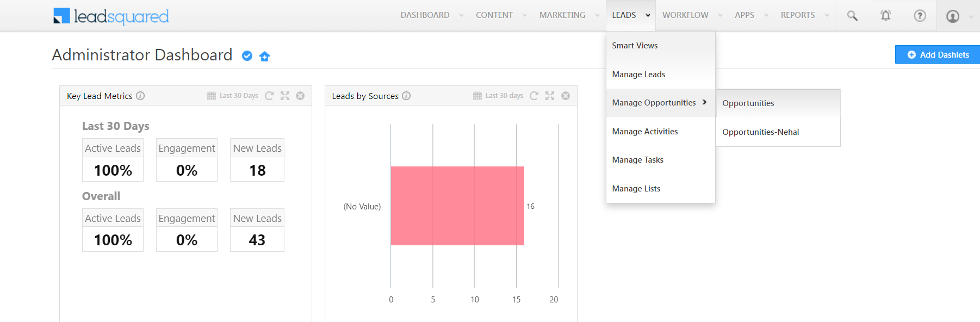
Task: Click info icon next to Key Lead Metrics
Action: tap(140, 96)
